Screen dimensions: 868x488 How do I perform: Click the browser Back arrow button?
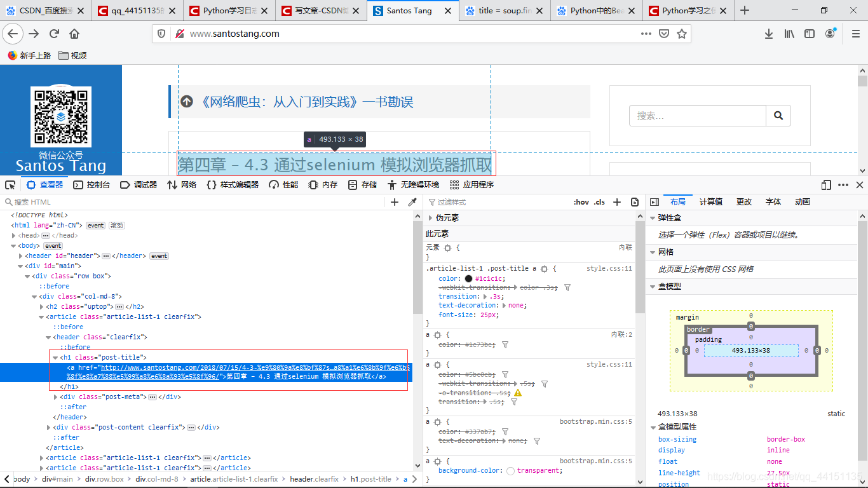13,34
